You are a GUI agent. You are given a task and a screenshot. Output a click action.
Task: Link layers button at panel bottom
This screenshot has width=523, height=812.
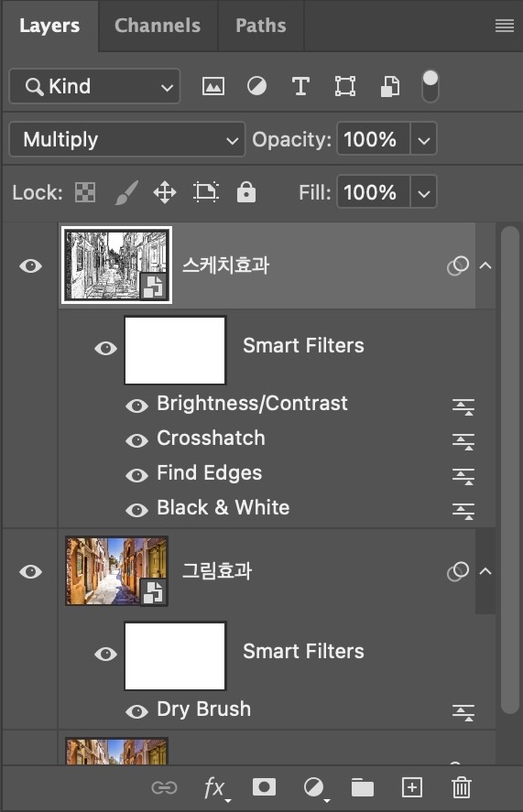pyautogui.click(x=164, y=787)
